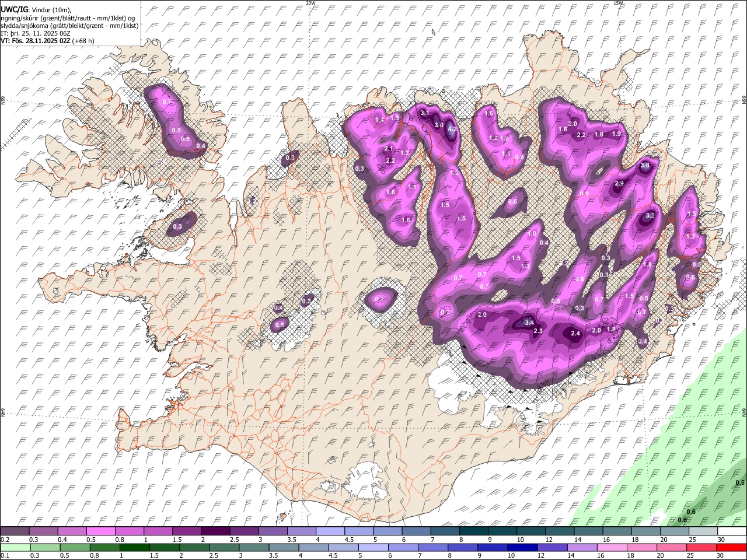This screenshot has height=560, width=747.
Task: Select the bright pink snow swatch starting at 0.5
Action: 100,531
